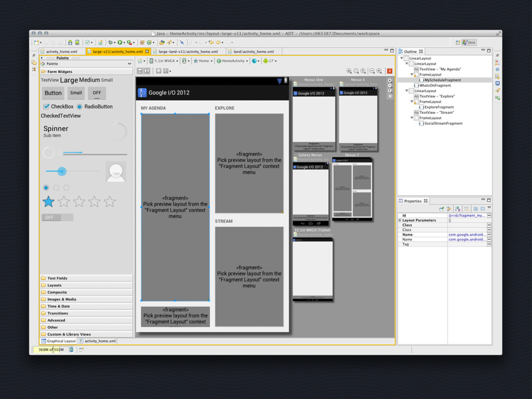Select the Outline view tab

(x=410, y=51)
